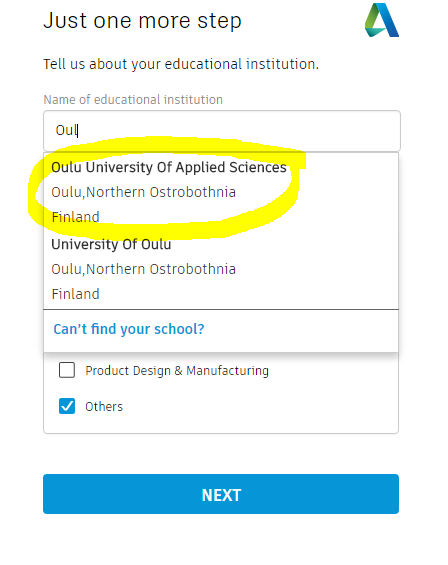Click the white checkmark in the Others box

pos(67,406)
